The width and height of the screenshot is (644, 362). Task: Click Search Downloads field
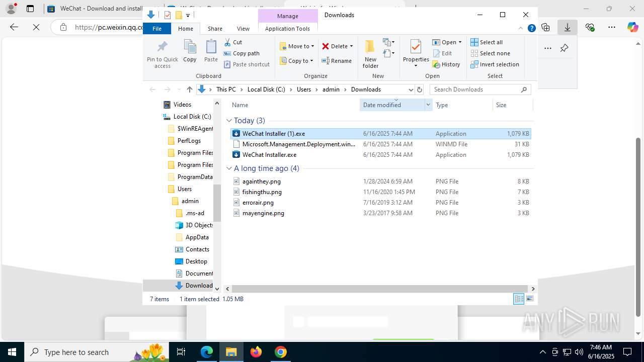coord(480,89)
